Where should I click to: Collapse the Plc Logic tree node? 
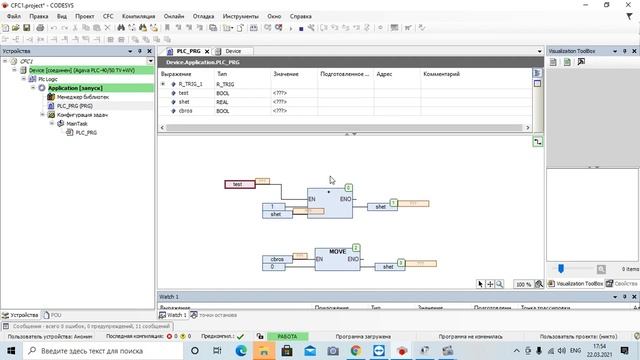pos(24,79)
